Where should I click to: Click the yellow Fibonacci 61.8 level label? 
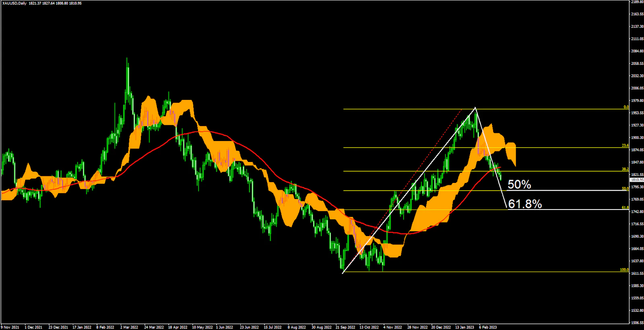(625, 208)
